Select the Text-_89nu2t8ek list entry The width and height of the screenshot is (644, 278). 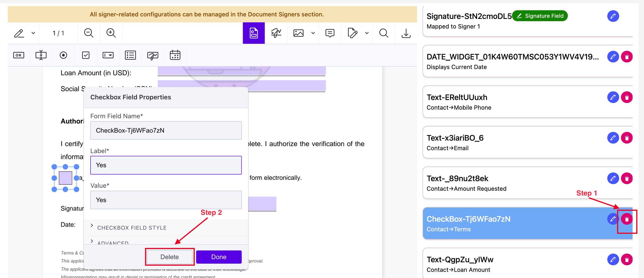(527, 183)
